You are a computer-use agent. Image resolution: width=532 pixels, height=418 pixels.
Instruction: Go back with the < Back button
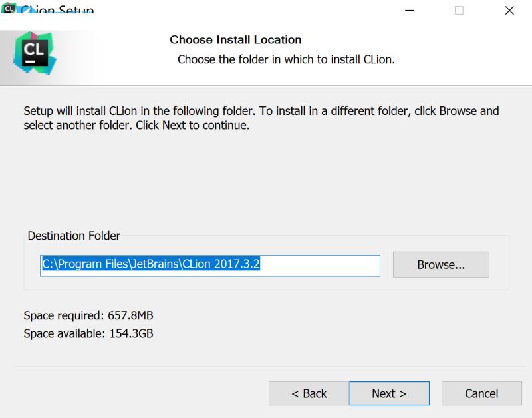[309, 393]
